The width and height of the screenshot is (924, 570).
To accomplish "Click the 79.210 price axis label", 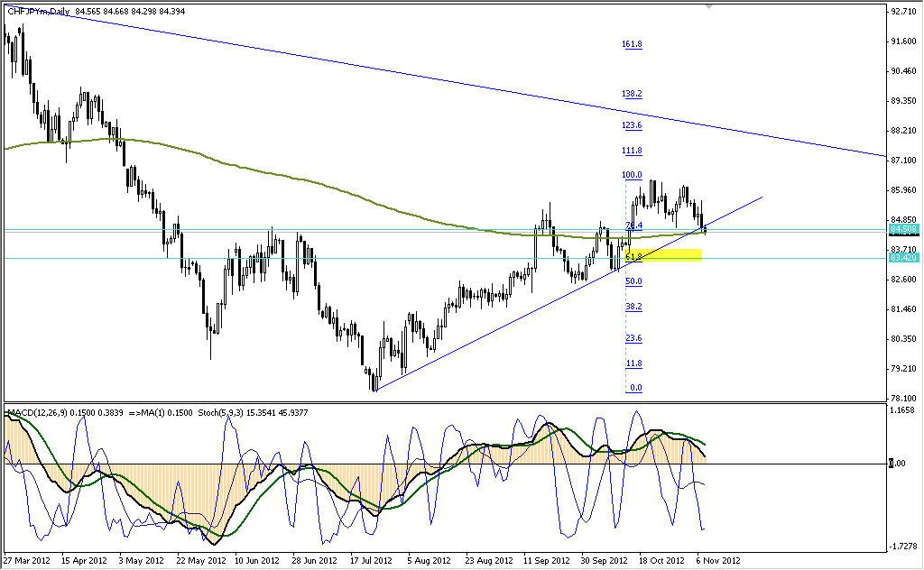I will pyautogui.click(x=904, y=369).
